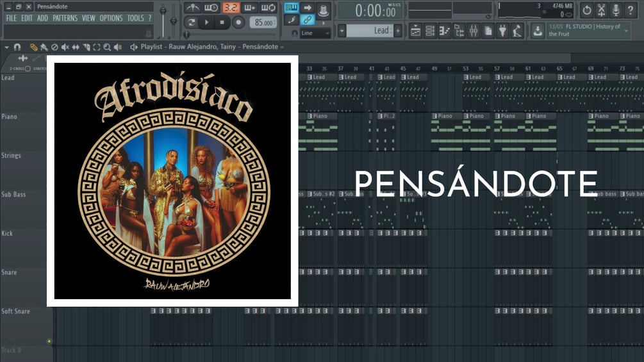Select the Slip tool
Viewport: 644px width, 362px height.
(x=76, y=47)
